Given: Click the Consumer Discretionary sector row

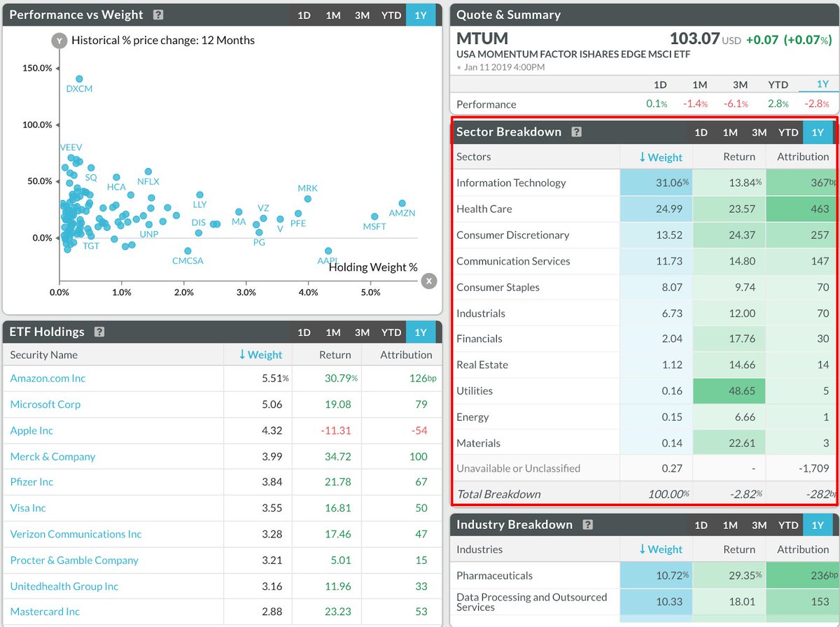Looking at the screenshot, I should [644, 235].
